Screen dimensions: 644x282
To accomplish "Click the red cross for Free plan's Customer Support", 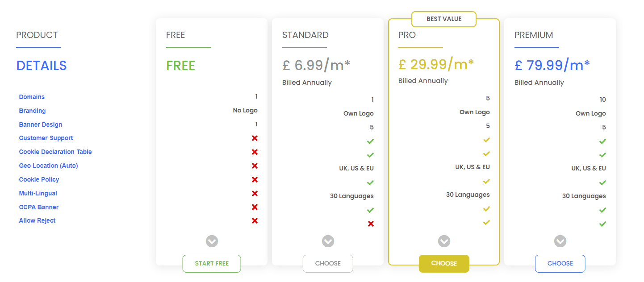I will (255, 138).
